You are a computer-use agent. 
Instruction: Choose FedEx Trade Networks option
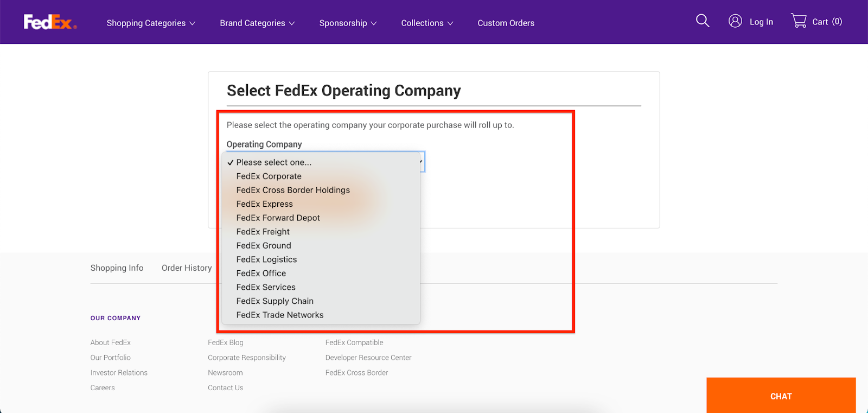[x=321, y=315]
